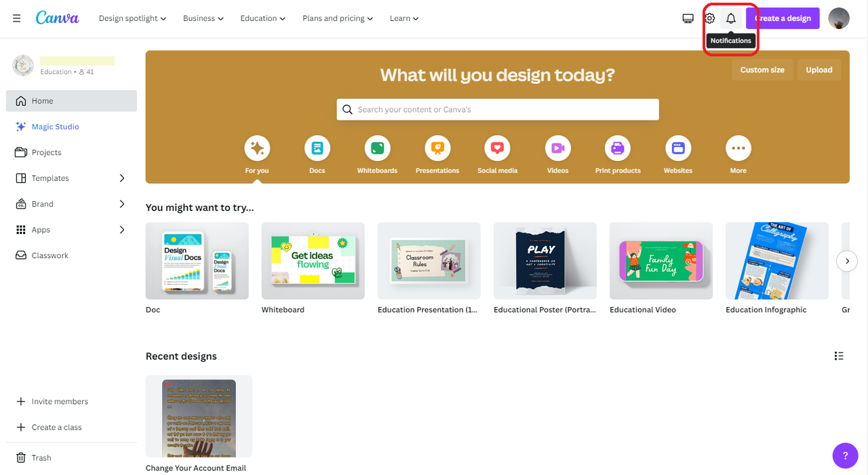The height and width of the screenshot is (475, 868).
Task: Select the For you category icon
Action: [x=257, y=148]
